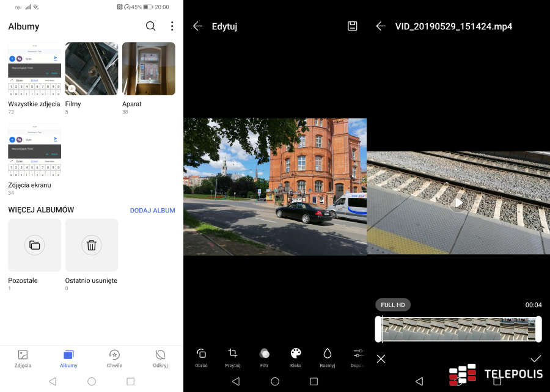Go back from video trim screen
This screenshot has width=550, height=392.
[x=381, y=26]
